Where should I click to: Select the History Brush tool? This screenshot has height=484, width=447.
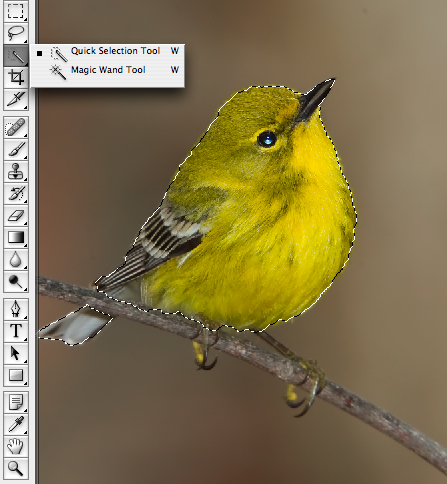tap(16, 193)
